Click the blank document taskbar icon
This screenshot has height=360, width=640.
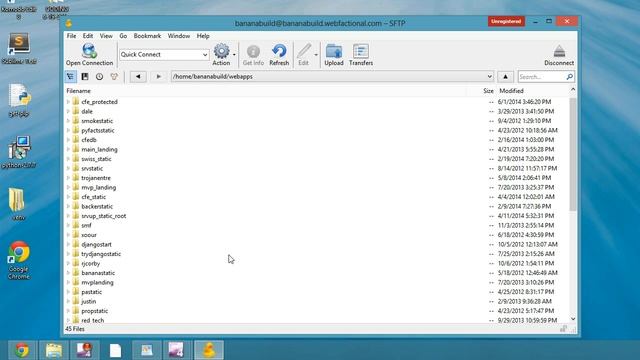point(115,350)
